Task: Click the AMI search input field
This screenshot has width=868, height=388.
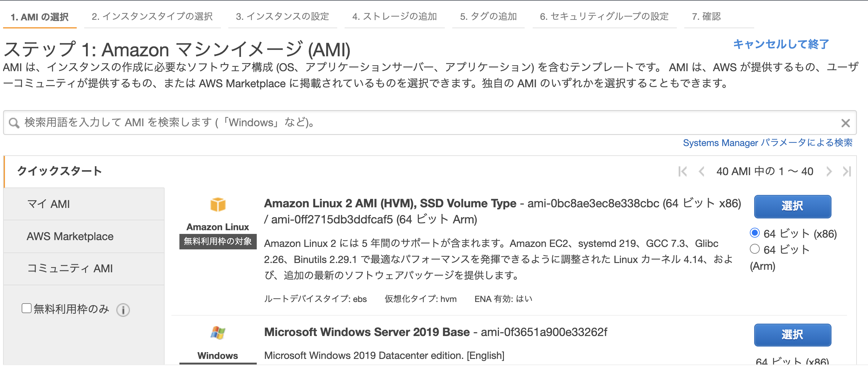Action: pyautogui.click(x=430, y=122)
